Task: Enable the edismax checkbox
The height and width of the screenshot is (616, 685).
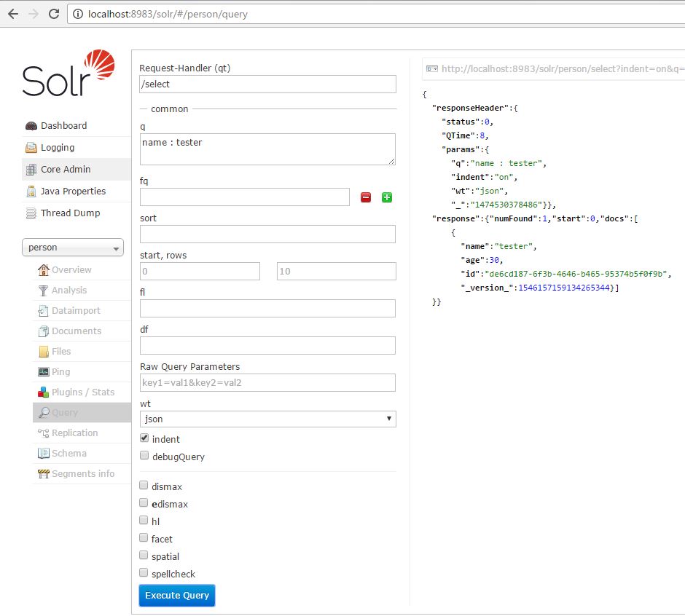Action: tap(144, 502)
